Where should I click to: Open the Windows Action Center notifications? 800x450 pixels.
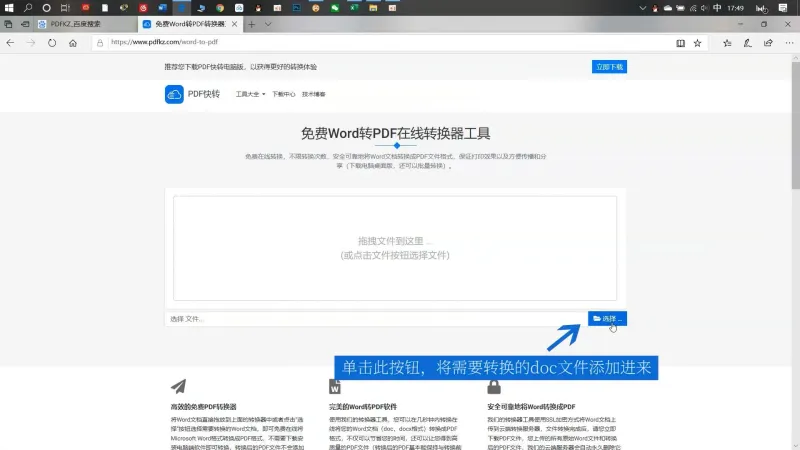coord(783,8)
